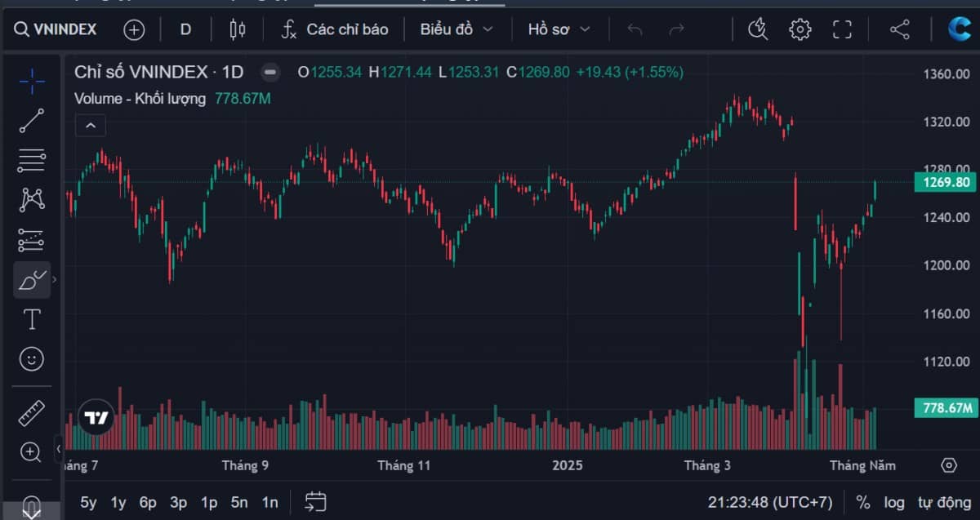980x520 pixels.
Task: Open Các chỉ báo indicators menu
Action: [335, 29]
